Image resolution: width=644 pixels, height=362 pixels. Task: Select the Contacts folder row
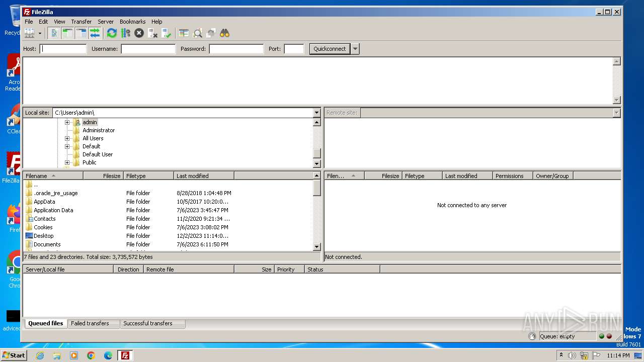168,219
